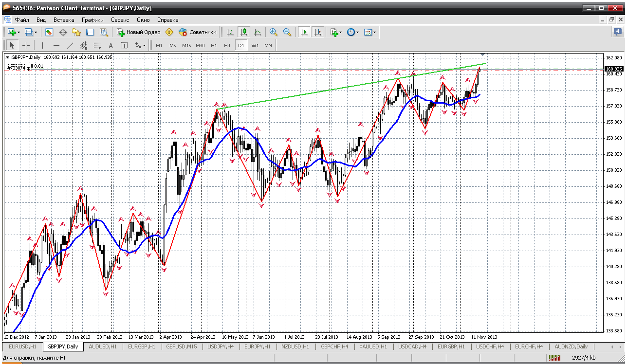The width and height of the screenshot is (627, 364).
Task: Toggle chart Auto Scroll button
Action: (304, 32)
